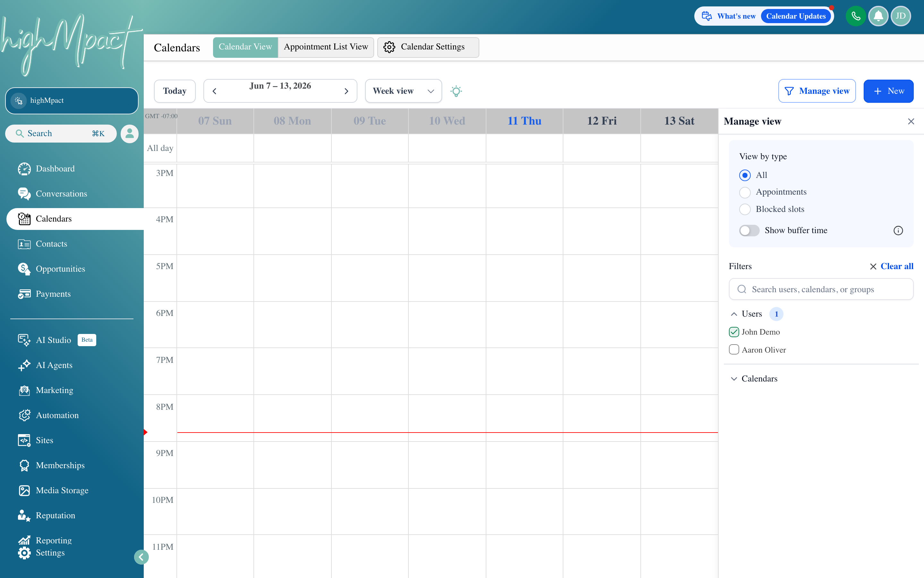
Task: Select the All view type radio
Action: point(745,175)
